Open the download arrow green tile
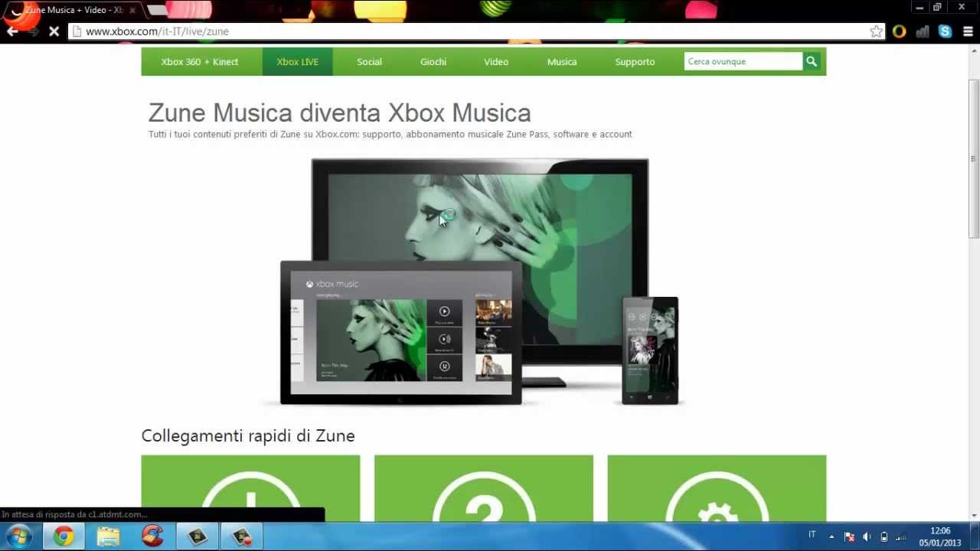Viewport: 980px width, 551px height. click(x=250, y=488)
